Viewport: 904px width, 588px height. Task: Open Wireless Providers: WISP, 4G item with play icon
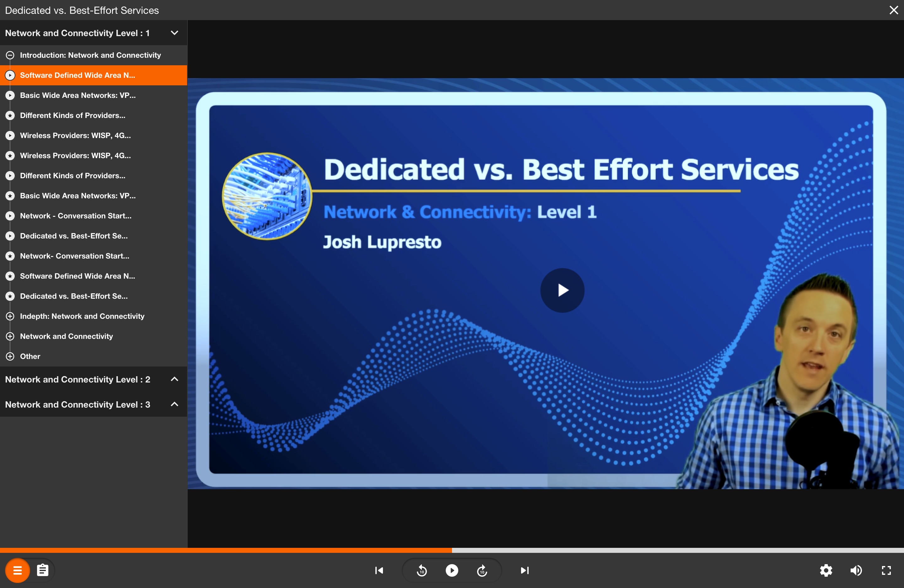point(94,136)
